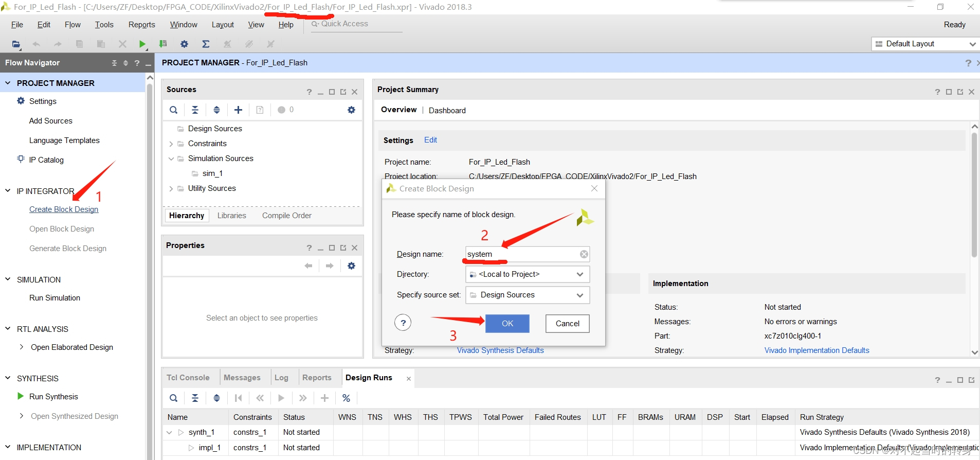Click Run Synthesis in Flow Navigator
The width and height of the screenshot is (980, 460).
pos(53,397)
